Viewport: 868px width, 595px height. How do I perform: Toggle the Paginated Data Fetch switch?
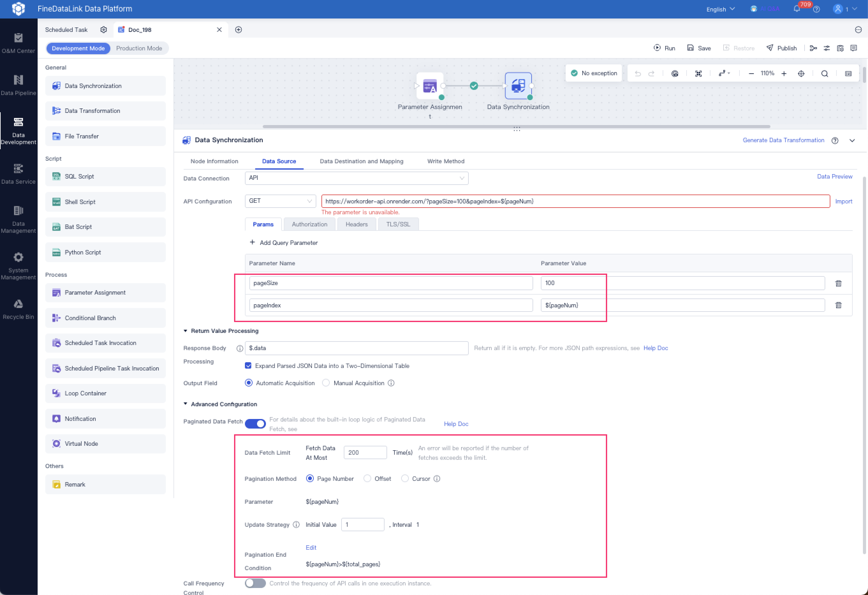(255, 423)
